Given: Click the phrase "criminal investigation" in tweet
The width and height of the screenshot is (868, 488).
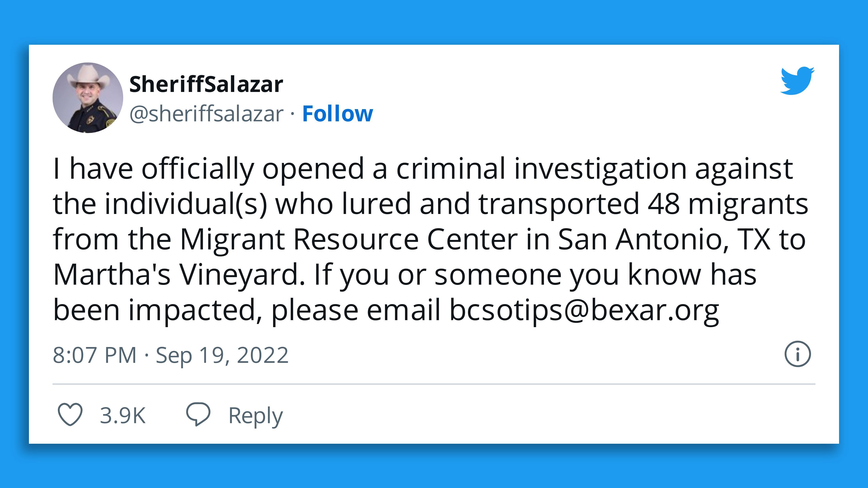Looking at the screenshot, I should coord(542,169).
